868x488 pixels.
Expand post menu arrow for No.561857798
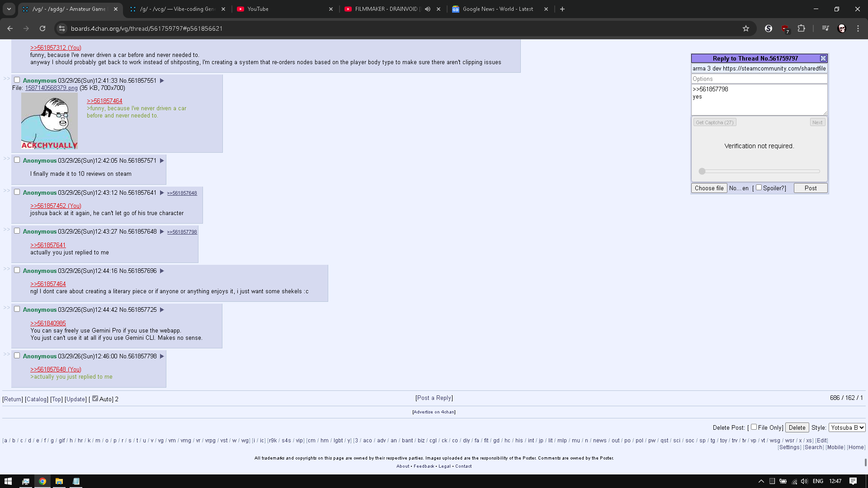click(162, 357)
